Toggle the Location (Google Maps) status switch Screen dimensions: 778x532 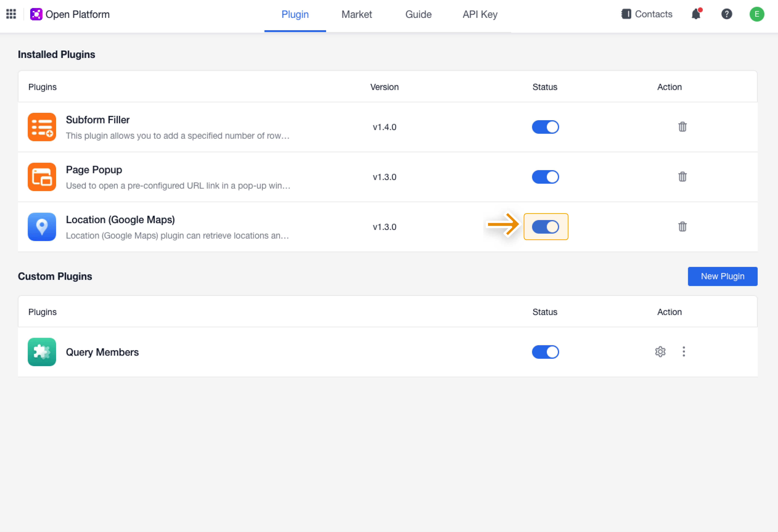[545, 227]
